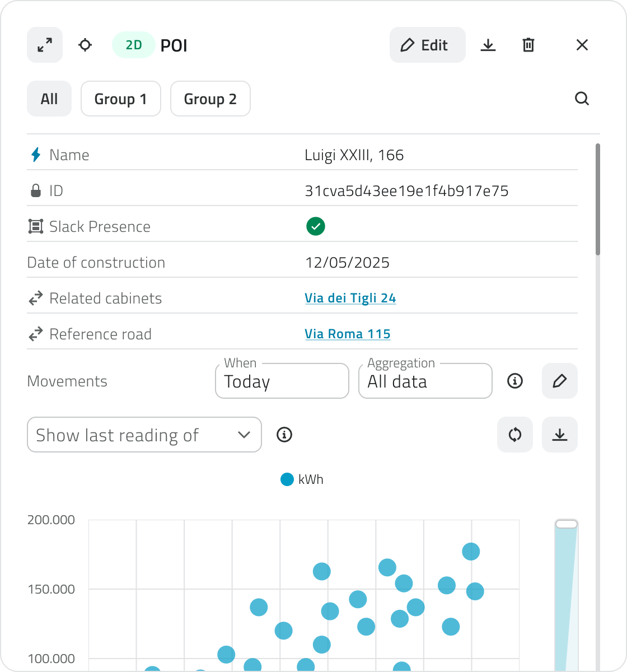
Task: Click the Slack Presence green checkmark
Action: pyautogui.click(x=316, y=227)
